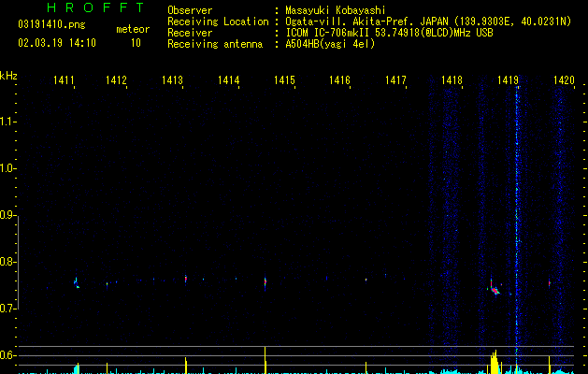Click the meteor count label
Viewport: 588px width, 374px height.
click(x=133, y=29)
